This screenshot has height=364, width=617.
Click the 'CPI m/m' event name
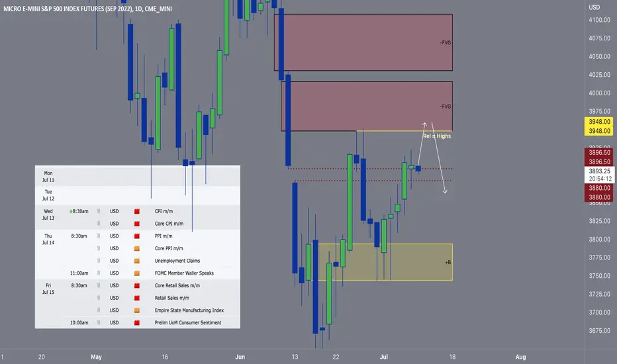click(164, 211)
